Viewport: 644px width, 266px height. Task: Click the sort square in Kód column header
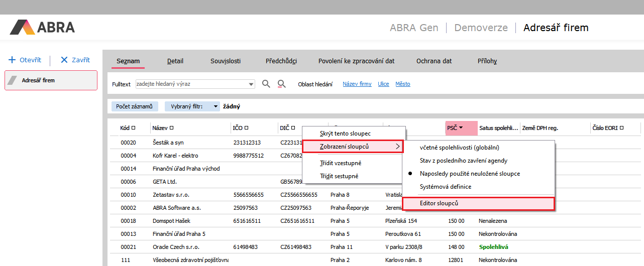point(133,128)
